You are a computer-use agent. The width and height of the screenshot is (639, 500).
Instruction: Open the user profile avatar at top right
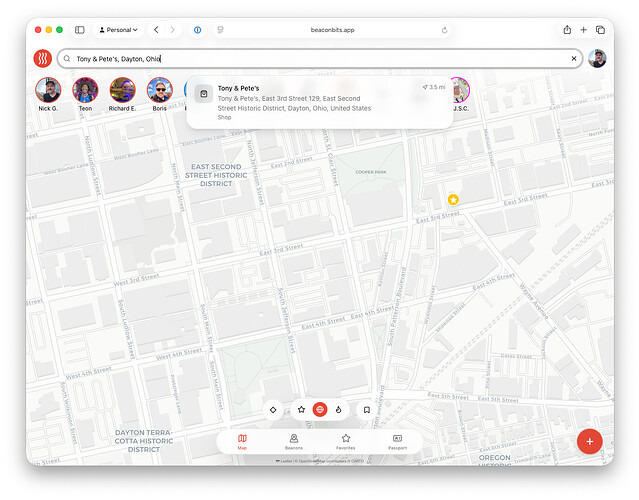(597, 59)
